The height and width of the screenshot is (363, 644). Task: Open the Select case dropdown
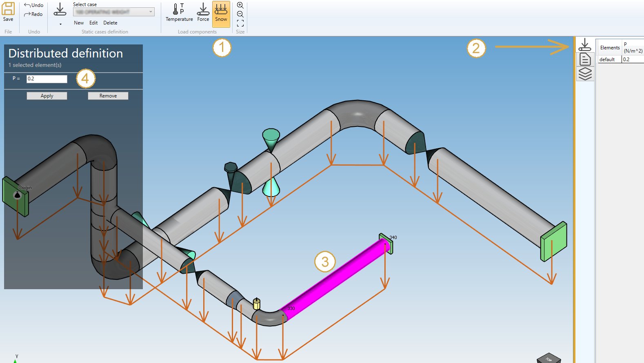pyautogui.click(x=114, y=12)
